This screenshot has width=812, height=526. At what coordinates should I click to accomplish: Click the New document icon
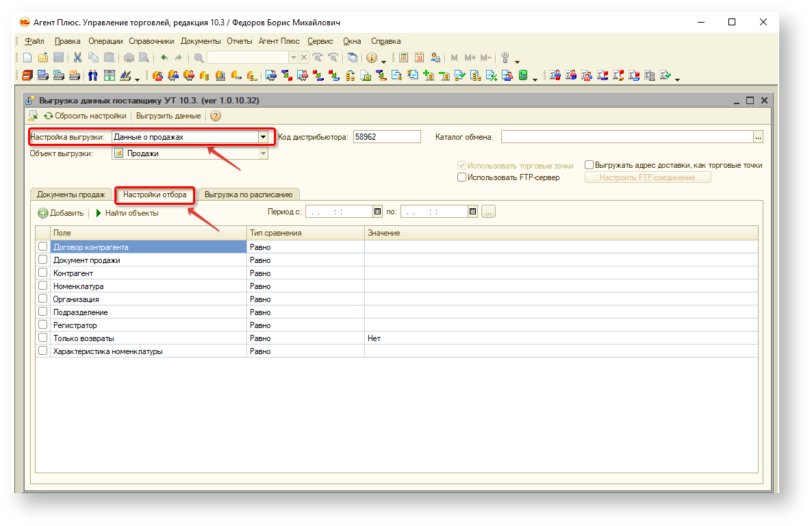[x=27, y=58]
